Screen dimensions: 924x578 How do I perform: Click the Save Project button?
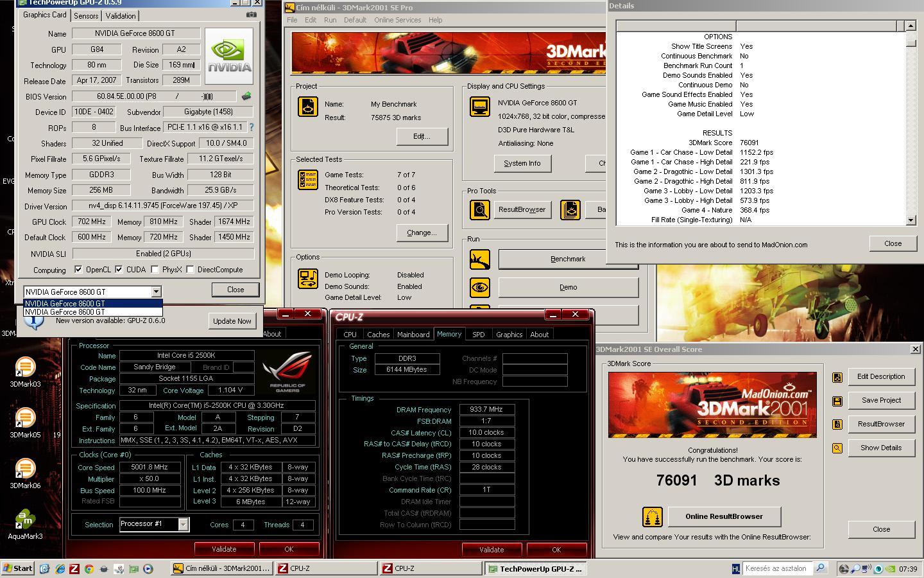pos(881,400)
